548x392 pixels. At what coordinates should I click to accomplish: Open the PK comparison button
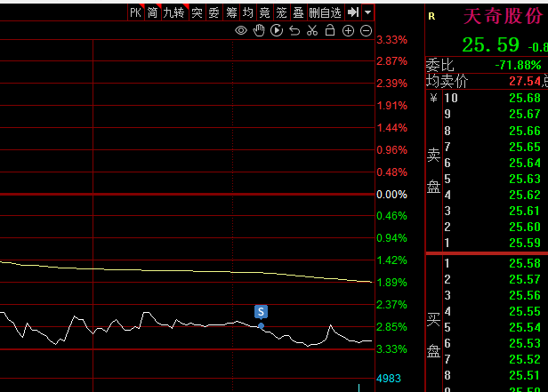(x=136, y=12)
